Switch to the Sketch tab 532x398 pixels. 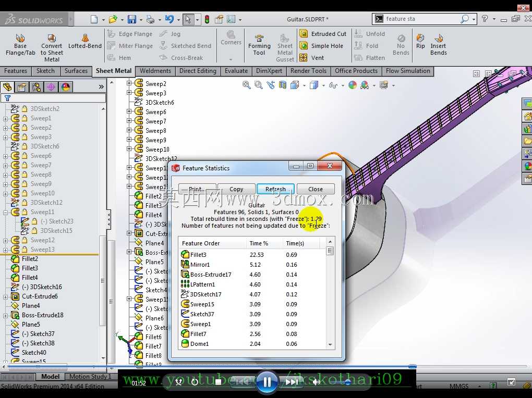pos(45,71)
